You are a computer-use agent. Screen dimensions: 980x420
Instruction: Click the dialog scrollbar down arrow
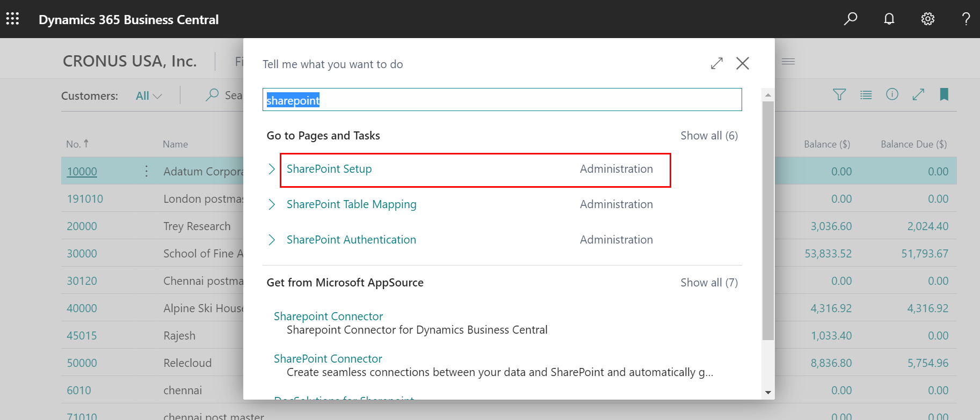(768, 393)
